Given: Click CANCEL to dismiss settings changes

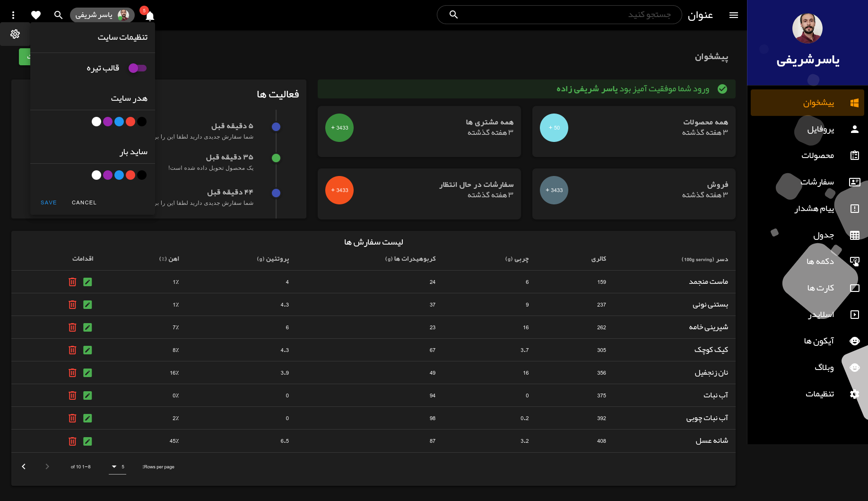Looking at the screenshot, I should pos(84,202).
